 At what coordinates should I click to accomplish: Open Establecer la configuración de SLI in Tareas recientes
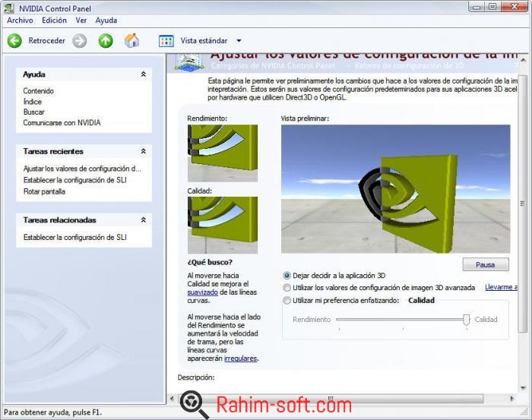(x=75, y=180)
